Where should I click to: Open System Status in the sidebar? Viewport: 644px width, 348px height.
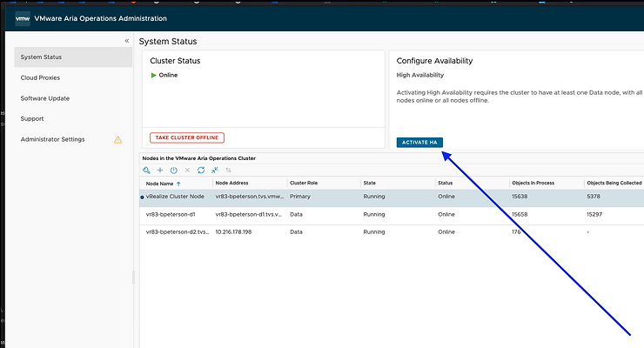73,57
